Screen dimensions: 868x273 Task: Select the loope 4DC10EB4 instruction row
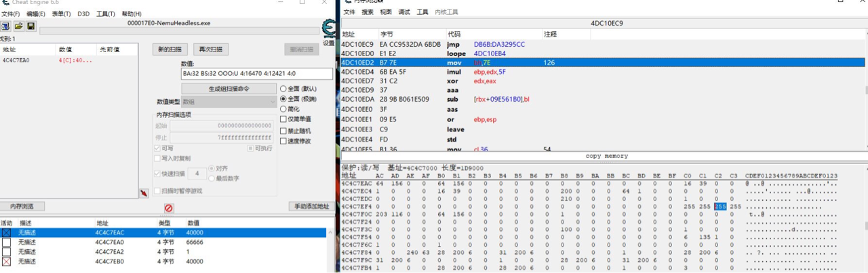[x=603, y=54]
